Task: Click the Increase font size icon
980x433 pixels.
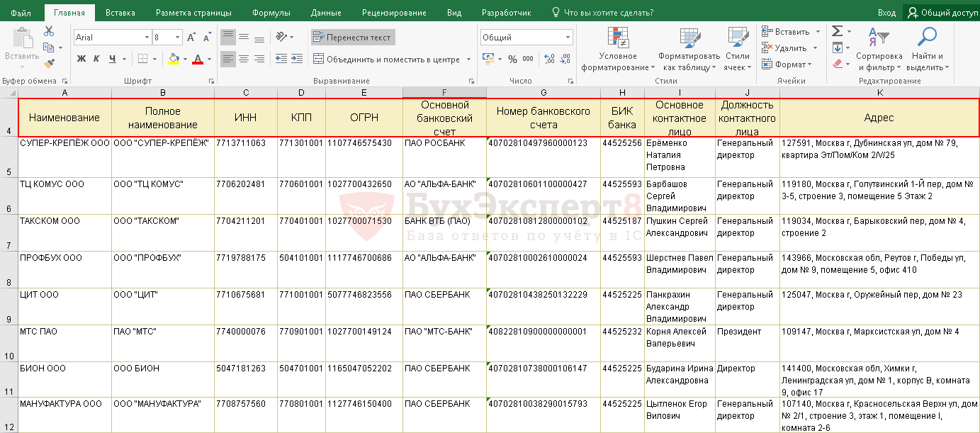Action: 192,38
